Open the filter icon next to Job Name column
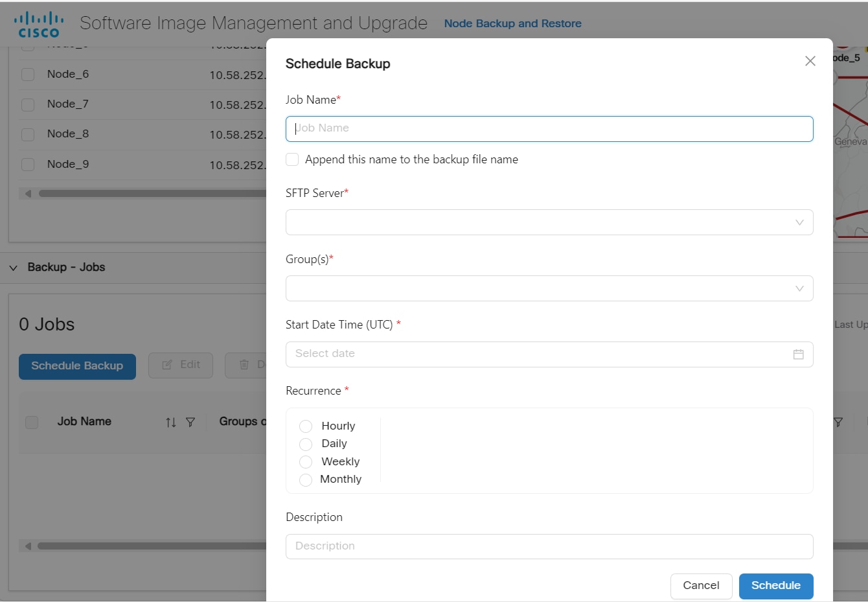The width and height of the screenshot is (868, 602). pos(190,423)
